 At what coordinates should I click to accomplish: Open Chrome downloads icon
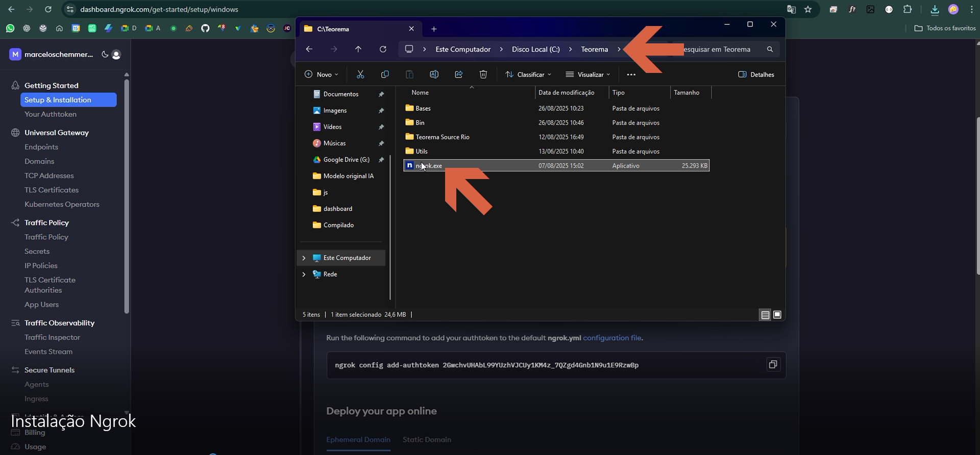pyautogui.click(x=935, y=9)
